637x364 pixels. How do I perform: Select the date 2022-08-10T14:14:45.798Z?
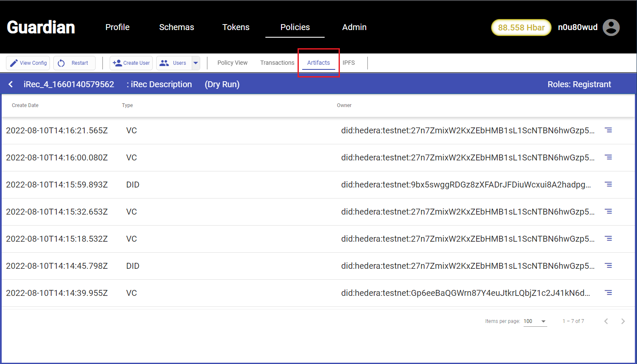coord(57,266)
